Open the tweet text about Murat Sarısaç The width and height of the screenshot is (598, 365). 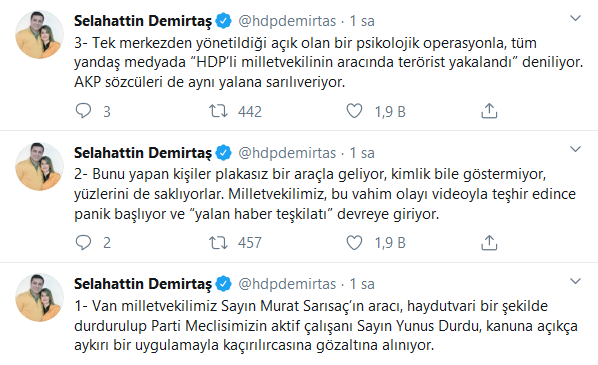tap(326, 325)
